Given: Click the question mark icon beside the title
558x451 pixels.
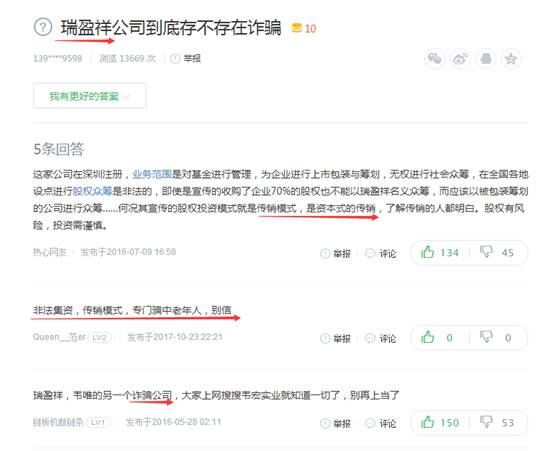Looking at the screenshot, I should (43, 27).
